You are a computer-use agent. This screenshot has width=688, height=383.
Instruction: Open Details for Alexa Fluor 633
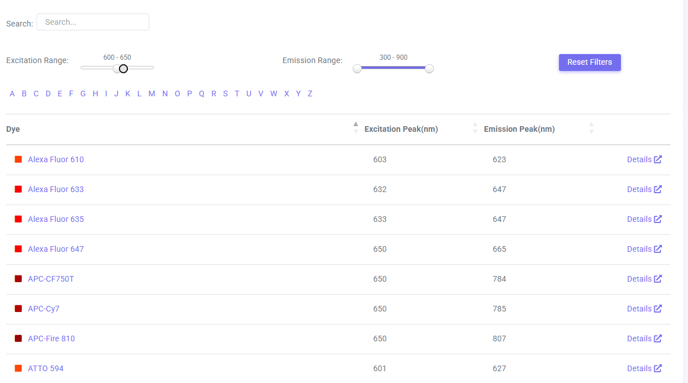tap(644, 189)
